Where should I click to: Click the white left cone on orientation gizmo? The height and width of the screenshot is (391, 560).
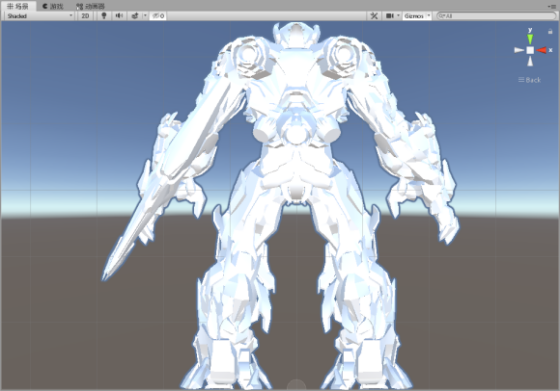click(x=519, y=50)
